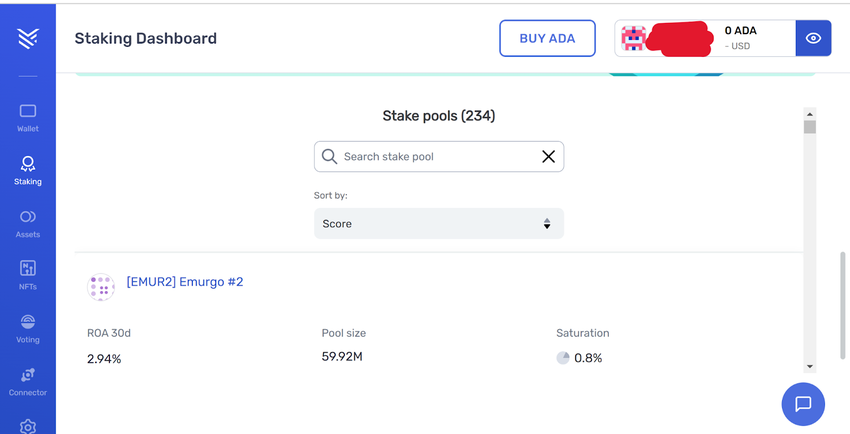Click the Yoroi logo icon

coord(28,38)
